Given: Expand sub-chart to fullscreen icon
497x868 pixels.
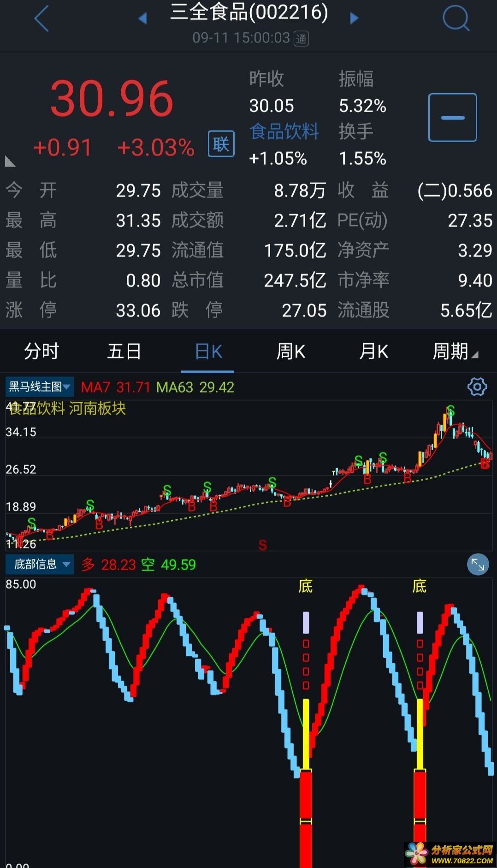Looking at the screenshot, I should pos(478,565).
